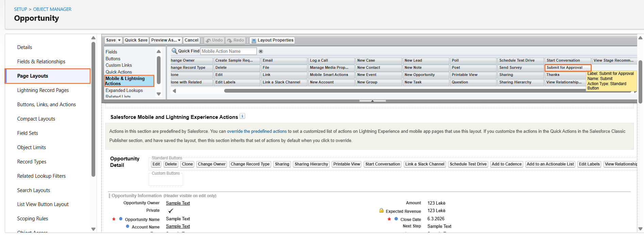The height and width of the screenshot is (237, 644).
Task: Follow the override the predefined actions link
Action: [x=257, y=131]
